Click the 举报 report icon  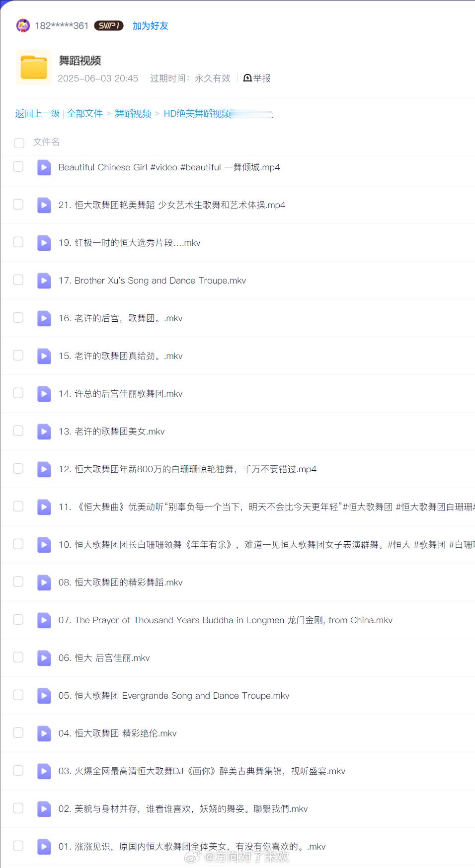click(x=247, y=78)
